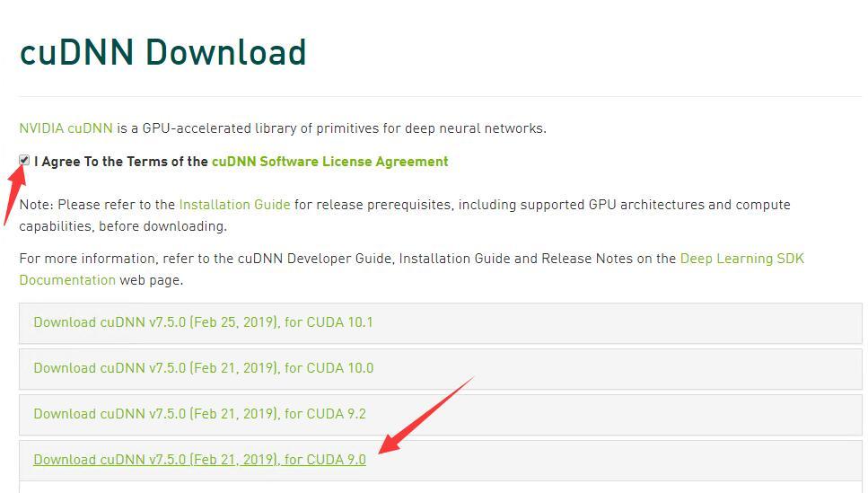Open the cuDNN Software License Agreement link

[x=329, y=162]
